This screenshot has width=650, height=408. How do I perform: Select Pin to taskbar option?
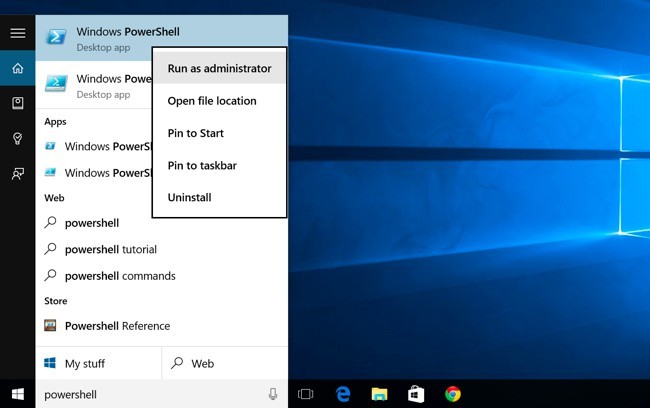click(x=202, y=165)
